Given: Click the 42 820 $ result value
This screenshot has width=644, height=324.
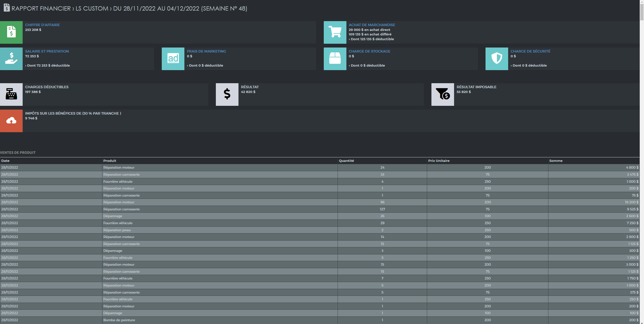Looking at the screenshot, I should (x=248, y=92).
